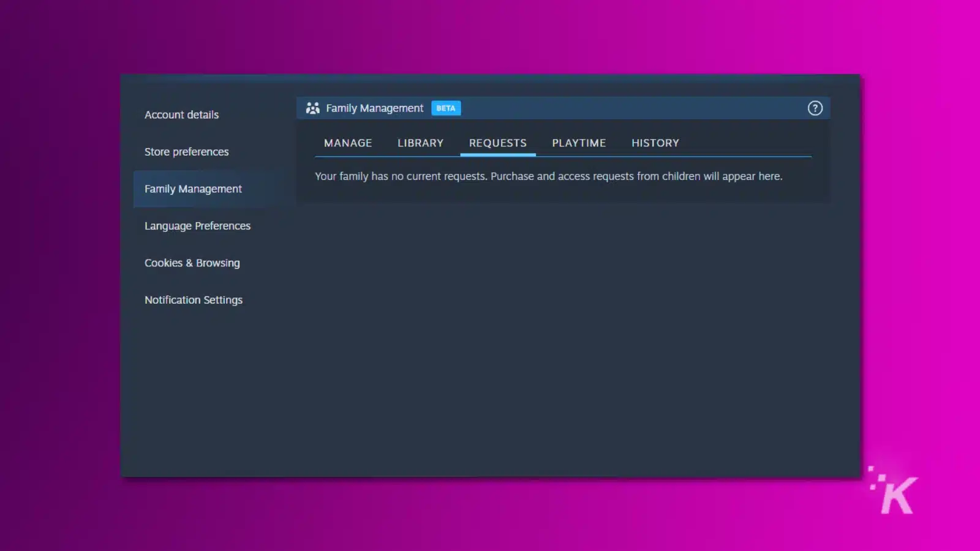980x551 pixels.
Task: Open the LIBRARY tab
Action: click(420, 143)
